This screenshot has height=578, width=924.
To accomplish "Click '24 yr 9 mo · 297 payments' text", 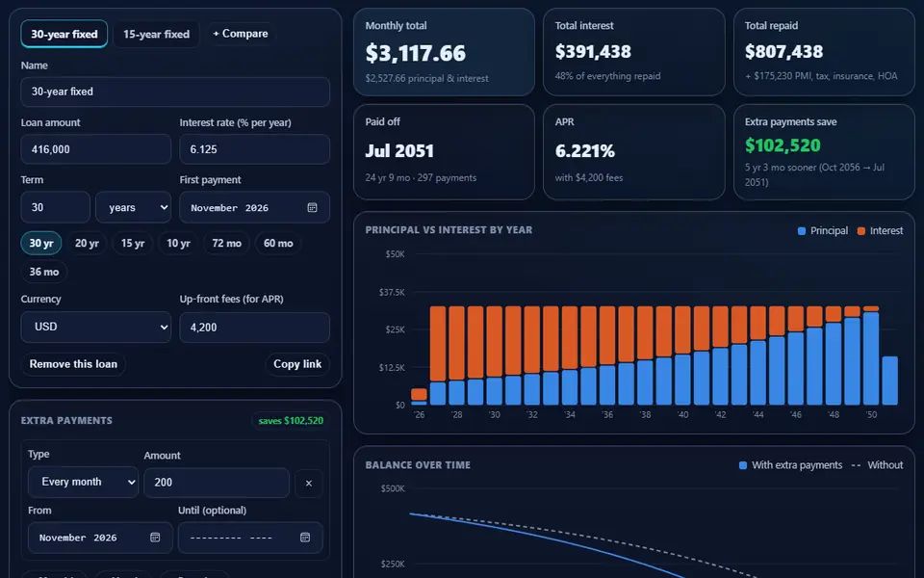I will (x=421, y=177).
